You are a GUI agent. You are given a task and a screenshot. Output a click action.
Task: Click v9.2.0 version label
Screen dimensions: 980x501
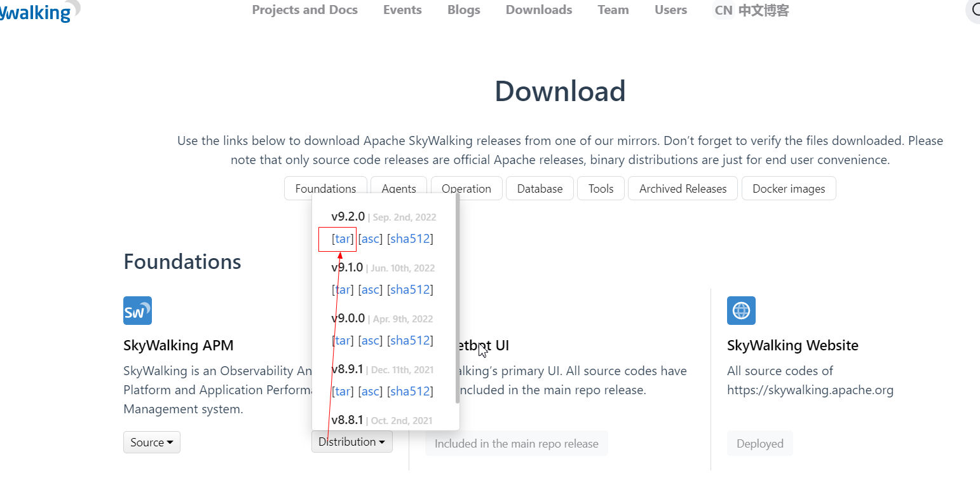[348, 216]
